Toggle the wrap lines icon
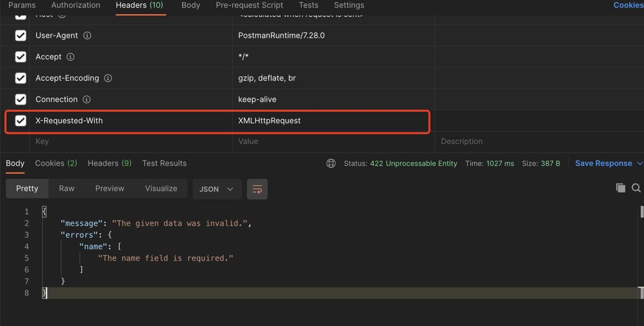The width and height of the screenshot is (644, 326). pyautogui.click(x=257, y=189)
